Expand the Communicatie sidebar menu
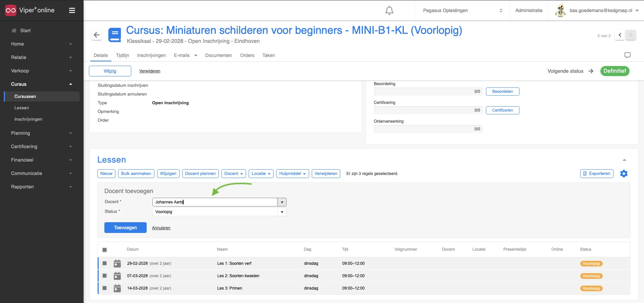 pos(42,173)
